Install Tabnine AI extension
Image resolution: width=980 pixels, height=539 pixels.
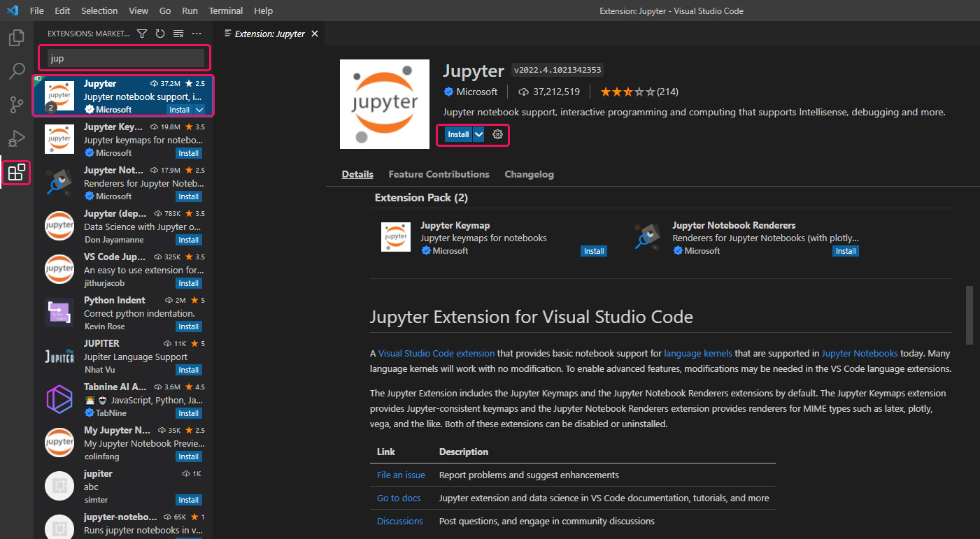[x=189, y=413]
